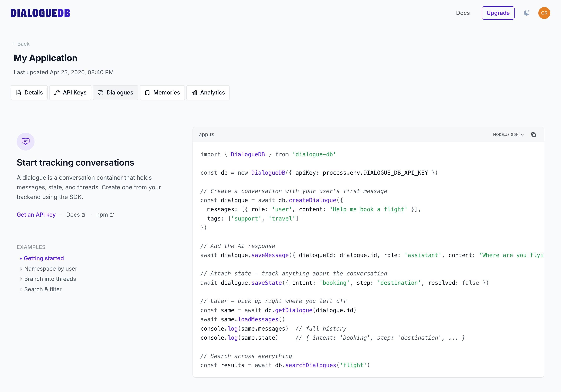Image resolution: width=561 pixels, height=392 pixels.
Task: Go to the Memories tab
Action: [162, 93]
